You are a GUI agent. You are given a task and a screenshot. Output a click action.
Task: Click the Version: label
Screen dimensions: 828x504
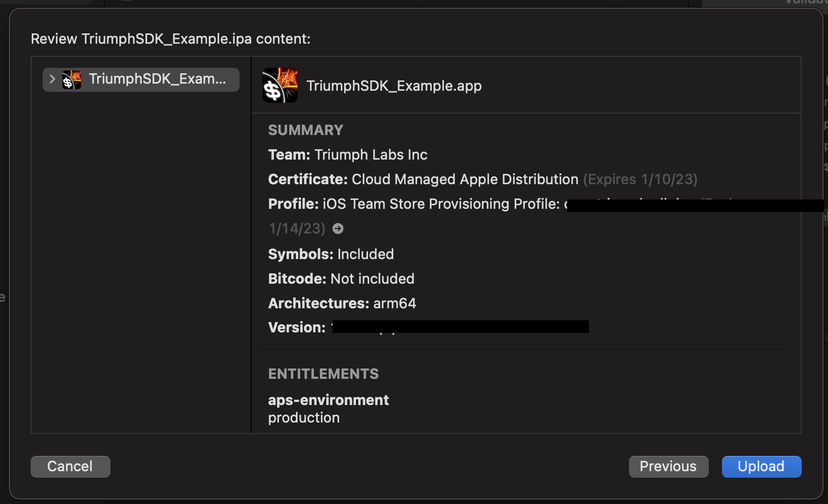coord(297,327)
